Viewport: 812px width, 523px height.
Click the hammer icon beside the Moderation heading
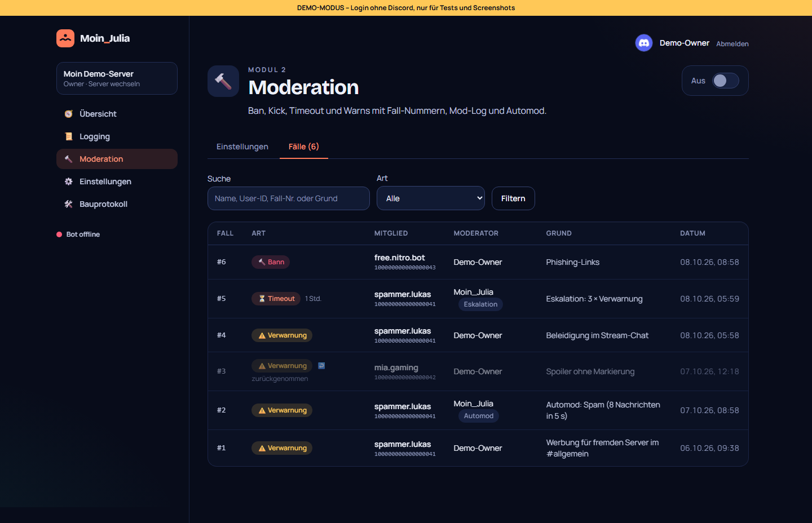(223, 81)
